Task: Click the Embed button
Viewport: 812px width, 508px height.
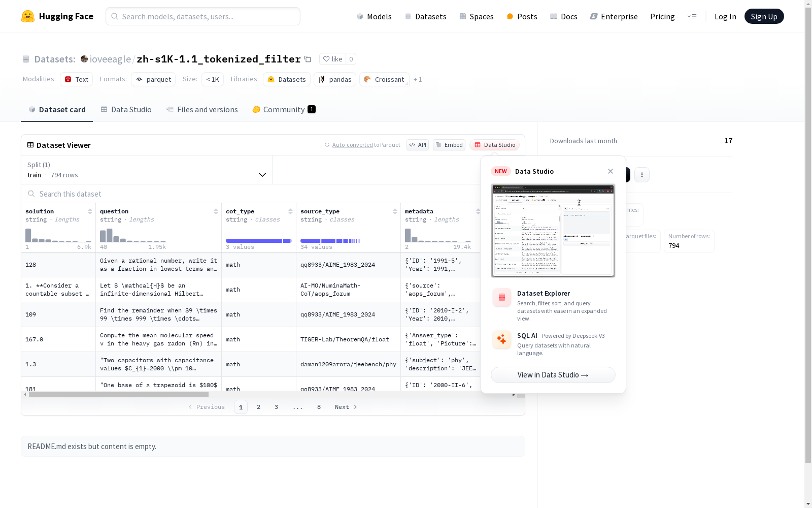Action: (x=449, y=145)
